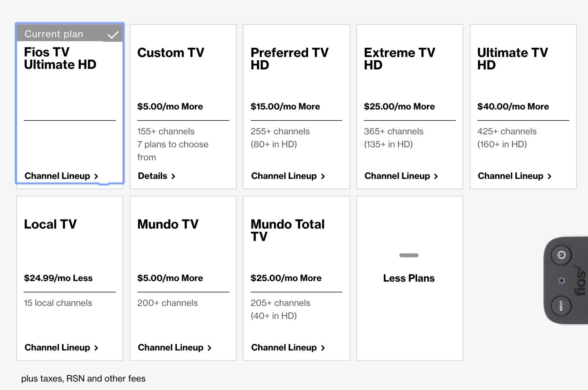Image resolution: width=588 pixels, height=390 pixels.
Task: Select the Mundo TV plan card
Action: tap(183, 277)
